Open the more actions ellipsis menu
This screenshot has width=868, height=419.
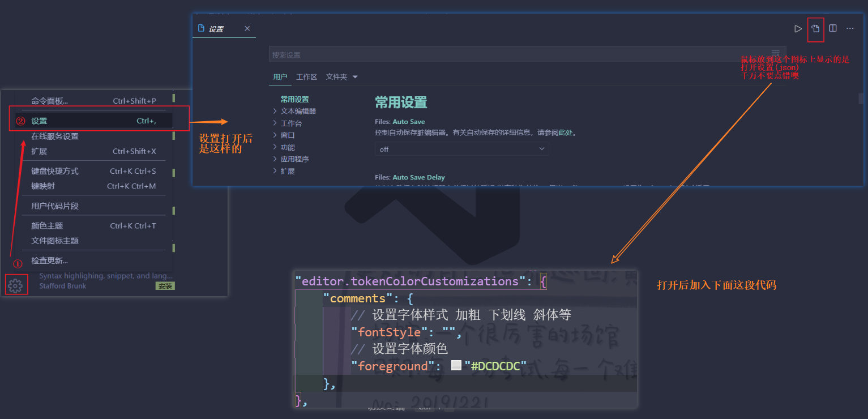[x=850, y=28]
